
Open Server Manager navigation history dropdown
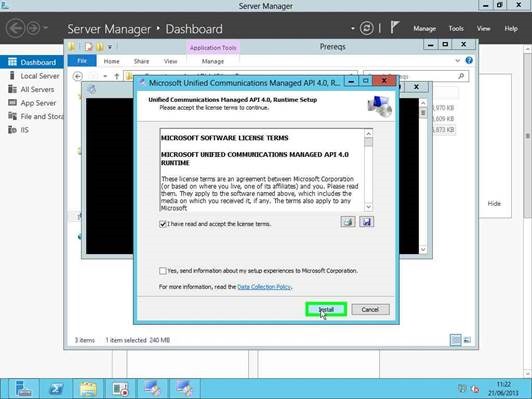[x=46, y=28]
